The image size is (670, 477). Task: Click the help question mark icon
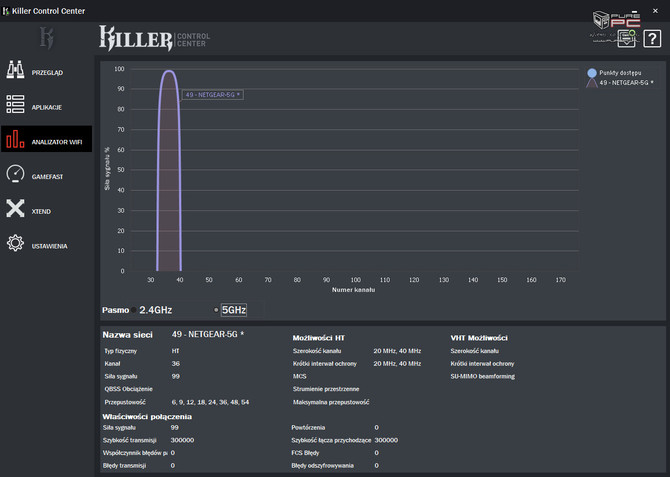[x=652, y=39]
